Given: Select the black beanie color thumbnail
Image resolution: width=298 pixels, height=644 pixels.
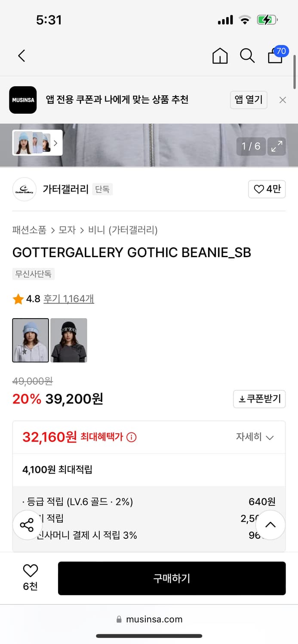Looking at the screenshot, I should pyautogui.click(x=68, y=340).
